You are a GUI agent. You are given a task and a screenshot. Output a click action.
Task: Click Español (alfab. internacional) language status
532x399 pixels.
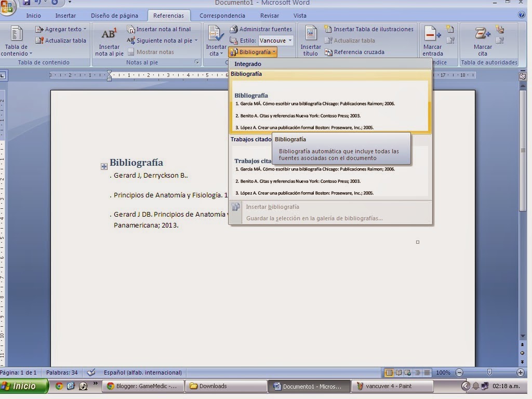click(x=142, y=373)
